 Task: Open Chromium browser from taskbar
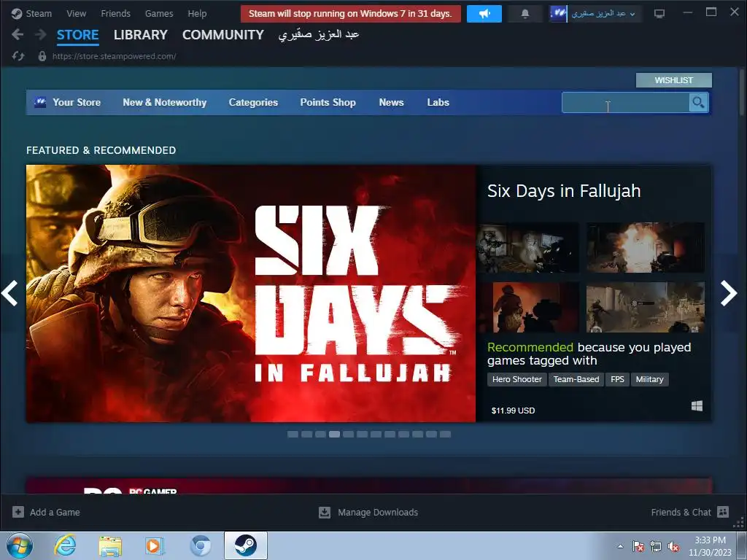click(x=200, y=545)
